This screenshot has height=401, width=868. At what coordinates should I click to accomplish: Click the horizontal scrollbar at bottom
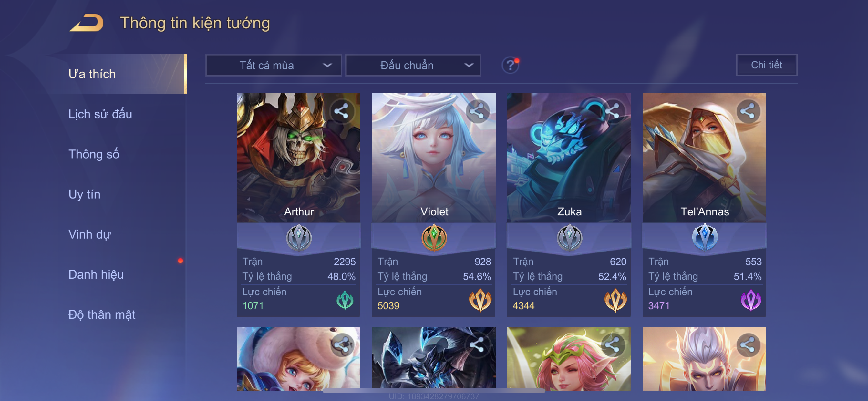coord(434,391)
